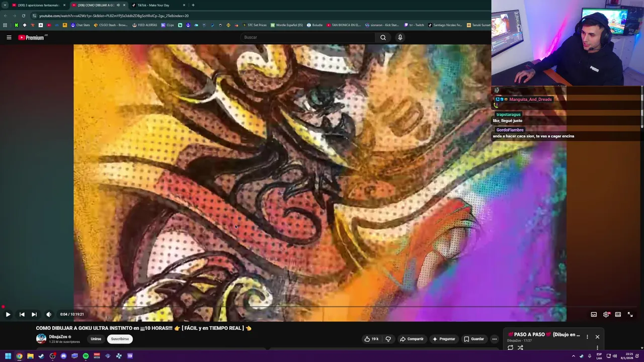Open a new browser tab

pos(193,5)
